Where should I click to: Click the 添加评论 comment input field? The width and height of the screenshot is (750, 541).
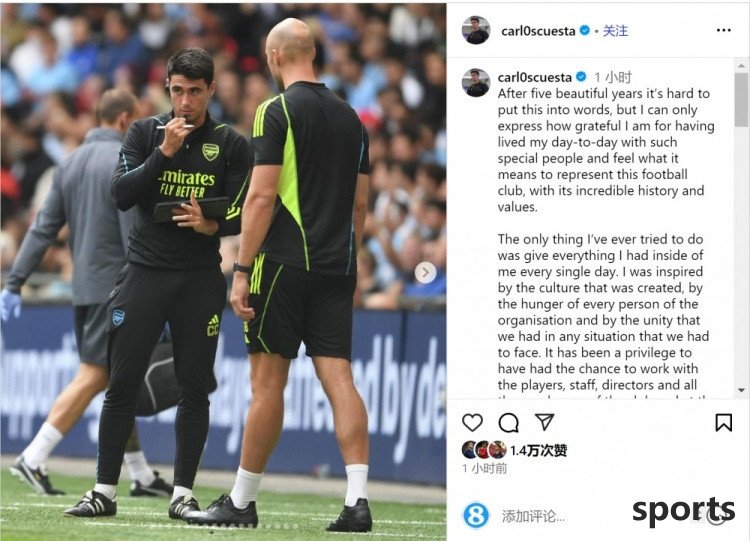533,516
